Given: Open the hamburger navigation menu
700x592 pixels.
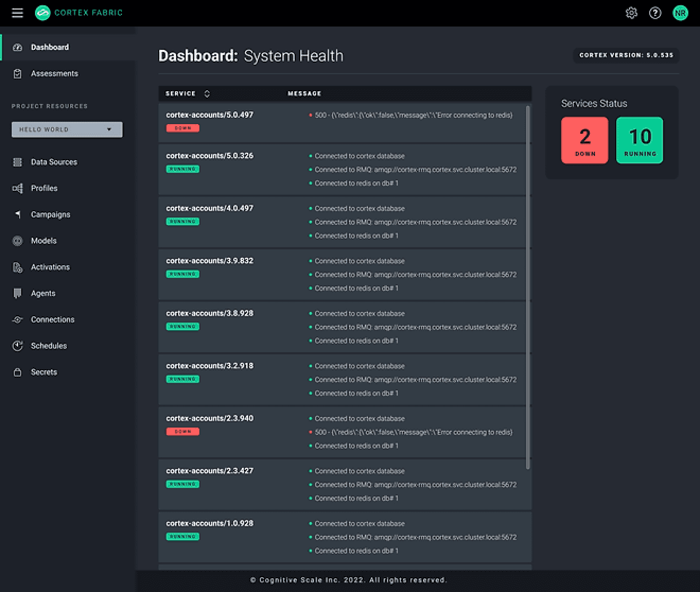Looking at the screenshot, I should 17,13.
